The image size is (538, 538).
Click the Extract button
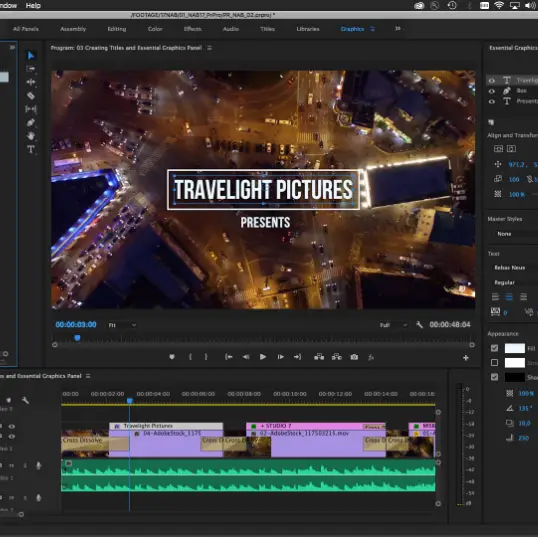337,357
